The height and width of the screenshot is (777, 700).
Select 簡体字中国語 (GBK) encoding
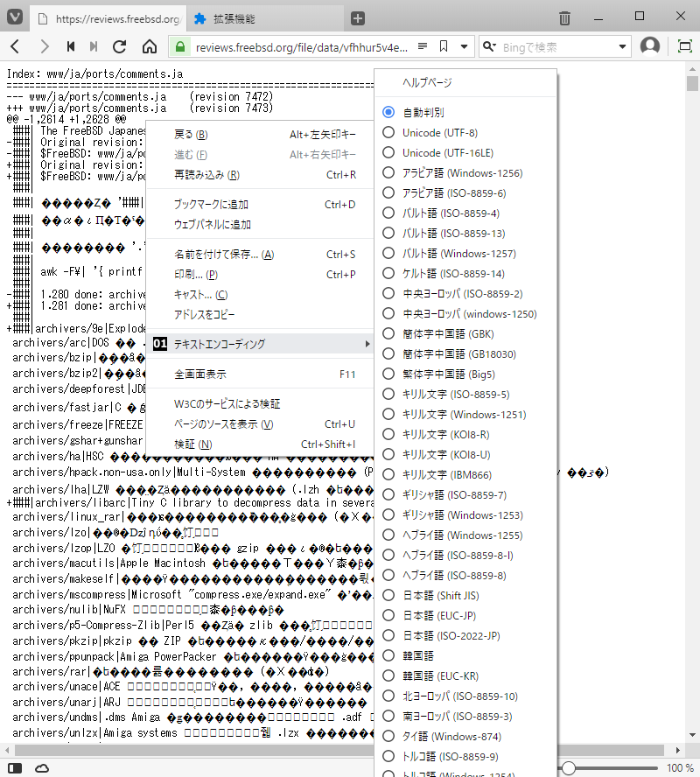(x=465, y=334)
